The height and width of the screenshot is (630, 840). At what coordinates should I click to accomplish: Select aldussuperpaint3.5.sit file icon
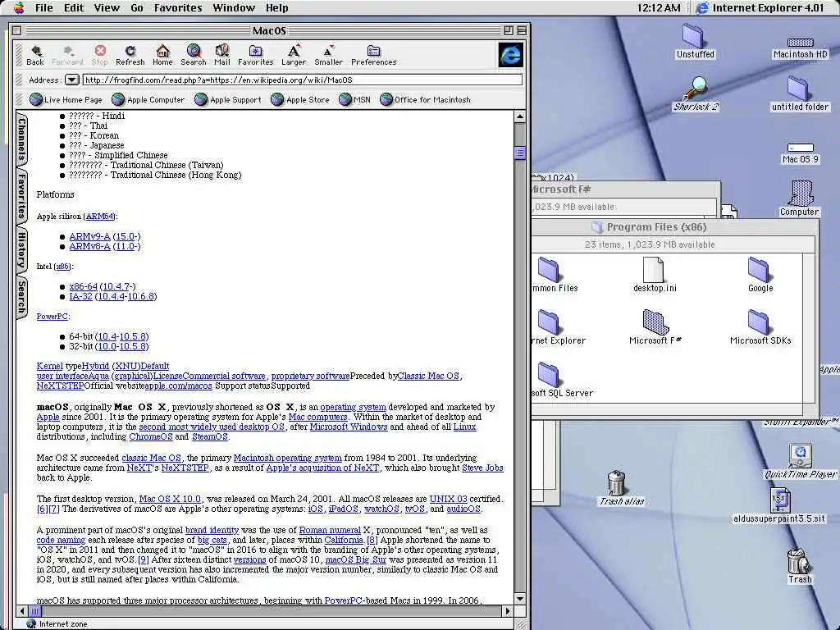[x=779, y=505]
